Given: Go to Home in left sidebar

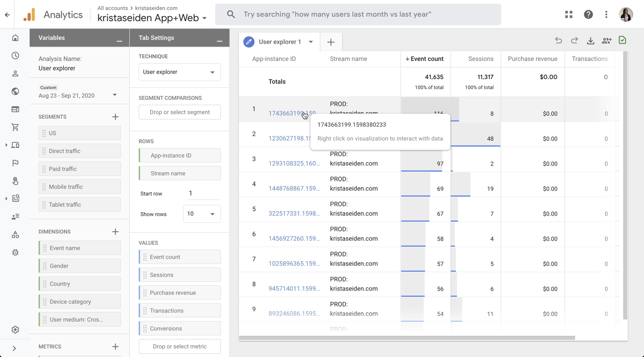Looking at the screenshot, I should (15, 38).
